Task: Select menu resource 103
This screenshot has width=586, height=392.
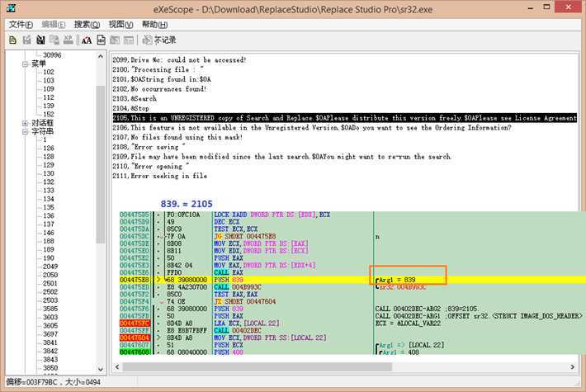Action: (49, 80)
